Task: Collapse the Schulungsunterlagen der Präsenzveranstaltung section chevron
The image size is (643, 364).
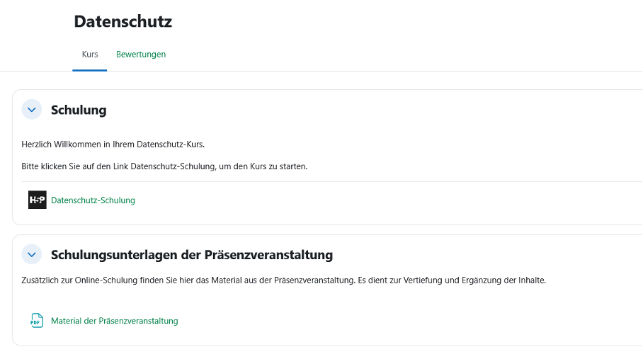Action: point(32,254)
